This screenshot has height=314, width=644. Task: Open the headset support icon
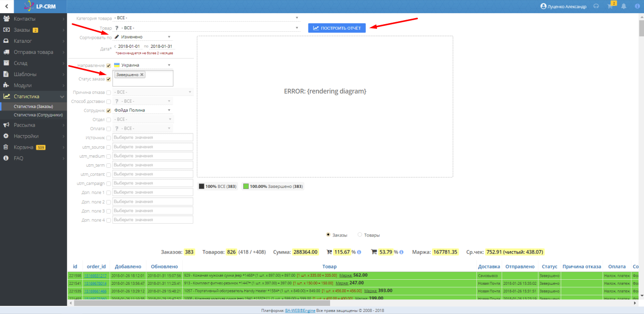pos(596,7)
